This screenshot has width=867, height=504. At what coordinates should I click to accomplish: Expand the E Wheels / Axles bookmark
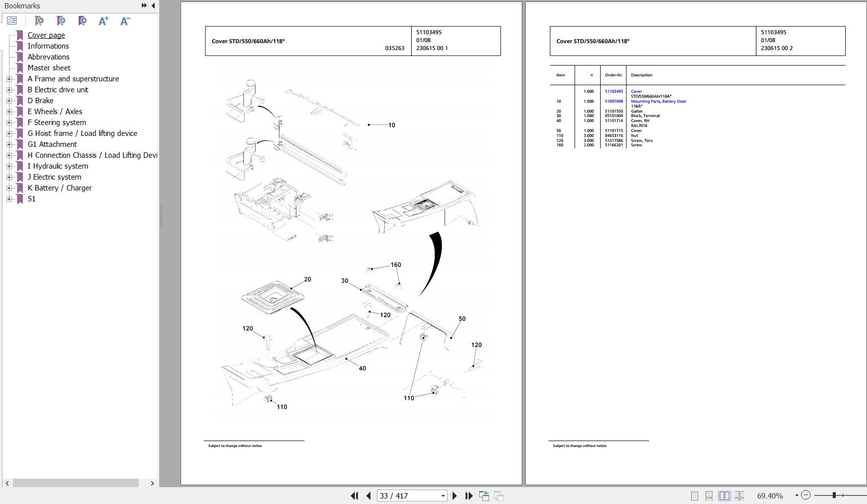pos(9,112)
